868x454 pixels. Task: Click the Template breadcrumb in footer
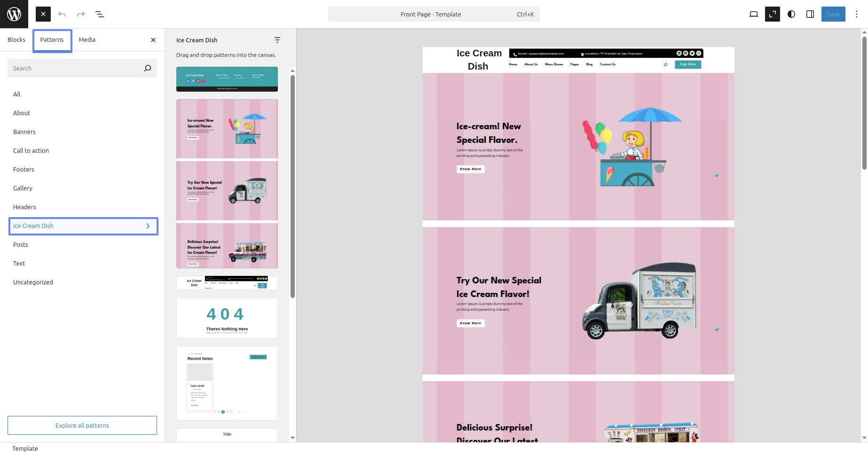25,449
